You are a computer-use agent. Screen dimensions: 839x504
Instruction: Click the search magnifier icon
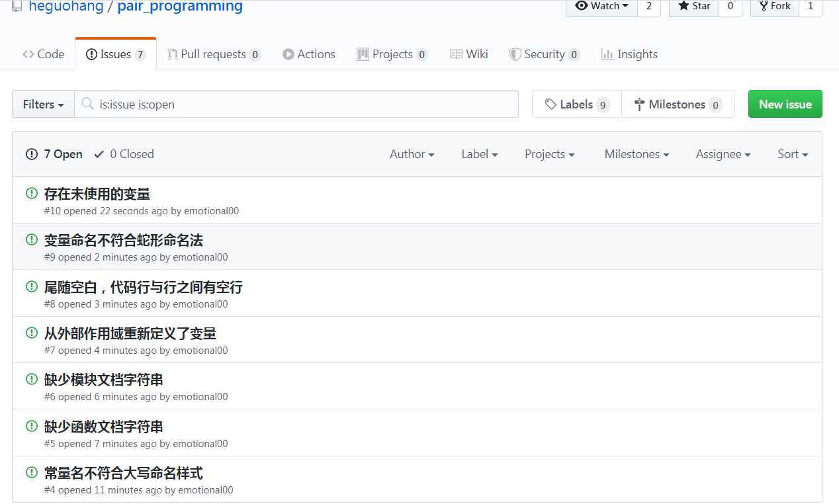click(x=87, y=104)
